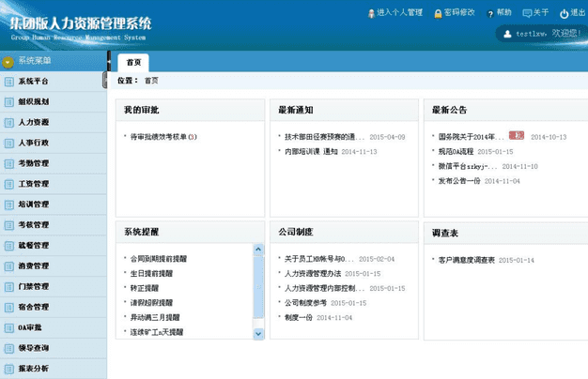
Task: Click the 首页 breadcrumb text
Action: [151, 81]
